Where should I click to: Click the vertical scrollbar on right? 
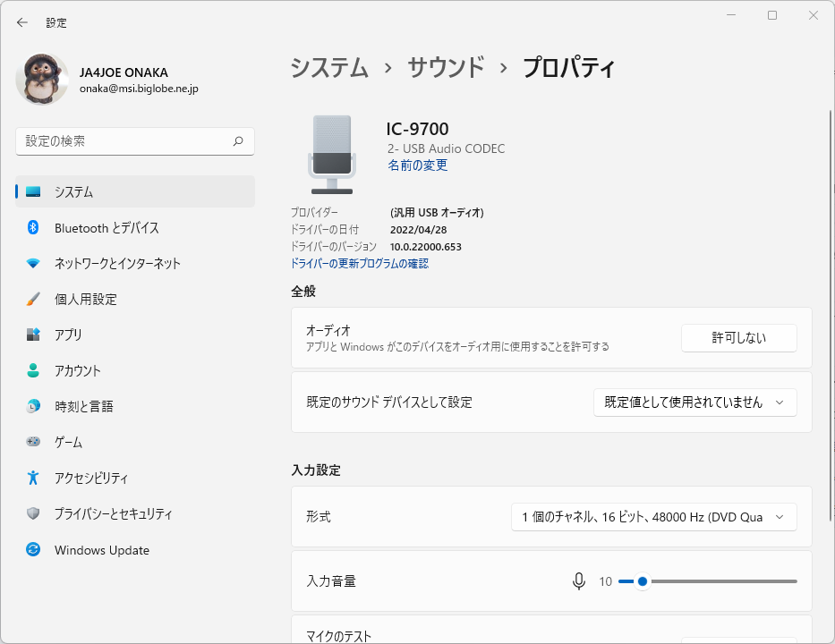click(x=831, y=315)
